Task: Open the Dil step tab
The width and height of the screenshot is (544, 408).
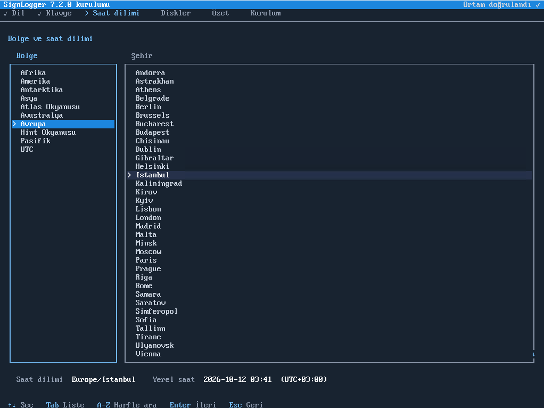Action: [14, 13]
